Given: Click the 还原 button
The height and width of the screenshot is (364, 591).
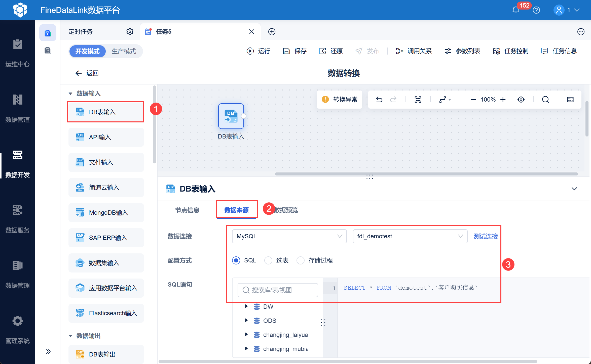Looking at the screenshot, I should 331,51.
